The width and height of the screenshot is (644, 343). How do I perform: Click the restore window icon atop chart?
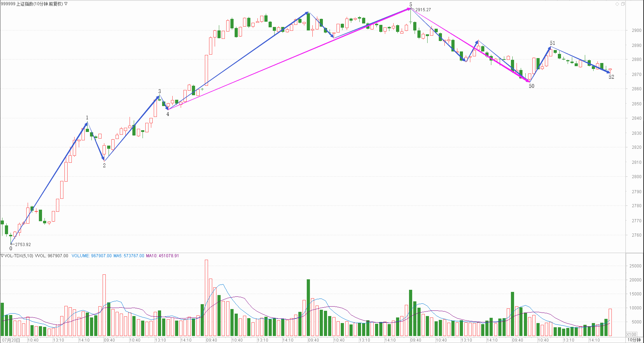[623, 4]
